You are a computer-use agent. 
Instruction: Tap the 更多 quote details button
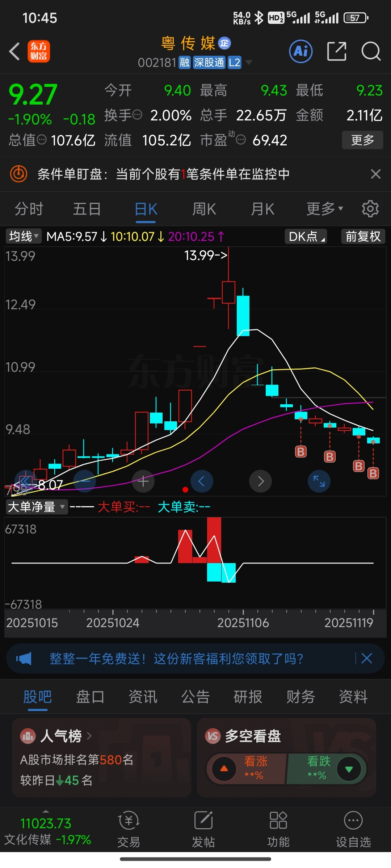pos(362,140)
